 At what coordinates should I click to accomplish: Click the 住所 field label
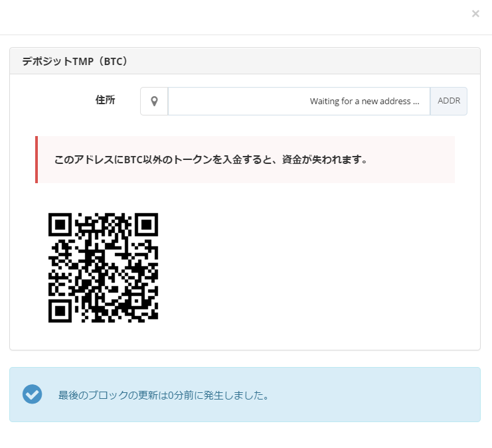tap(105, 100)
